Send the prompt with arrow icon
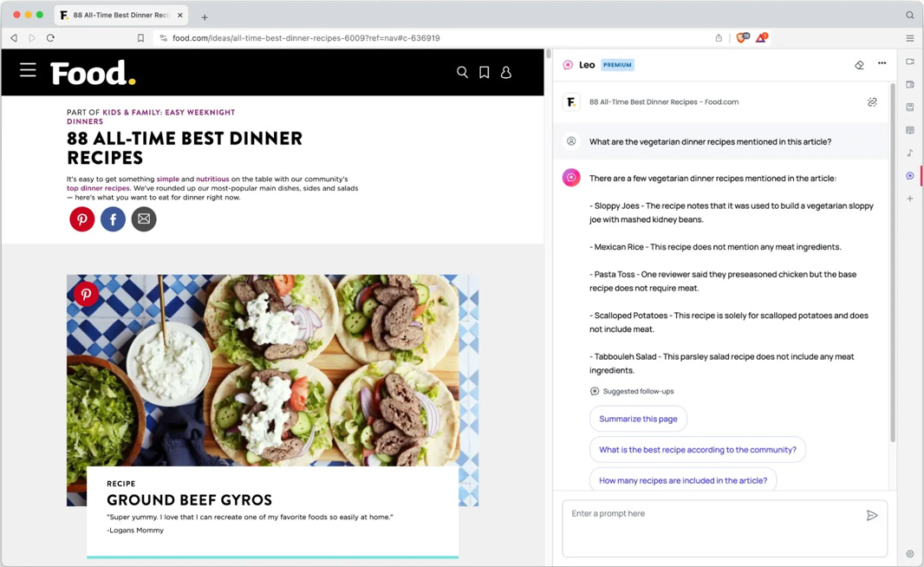 coord(872,516)
